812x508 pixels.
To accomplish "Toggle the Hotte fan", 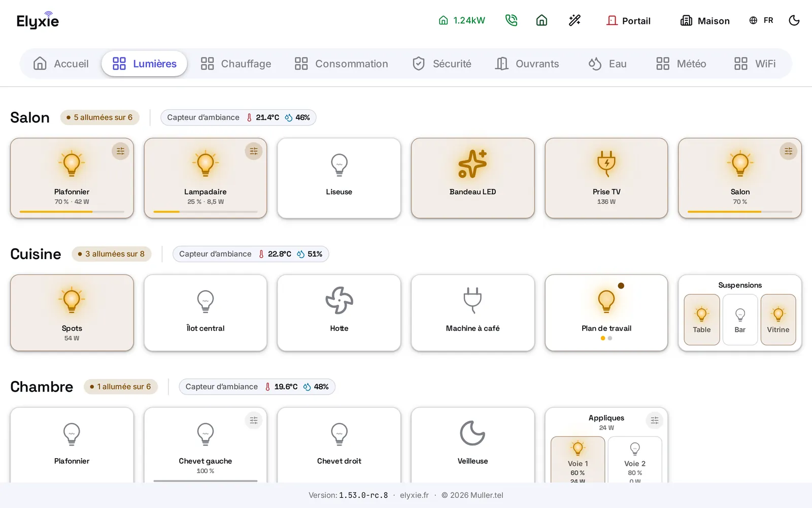I will click(x=339, y=313).
